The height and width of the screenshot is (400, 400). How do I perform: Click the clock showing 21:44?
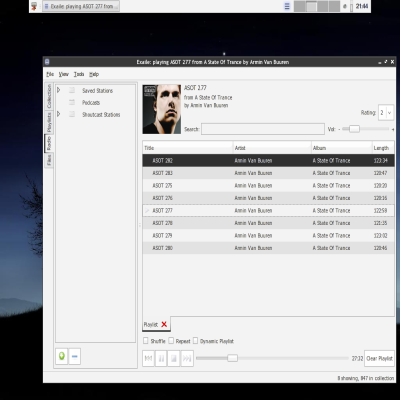[x=362, y=6]
